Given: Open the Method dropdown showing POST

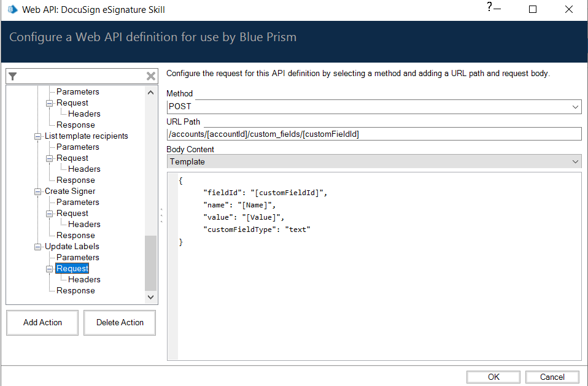Looking at the screenshot, I should click(x=575, y=106).
